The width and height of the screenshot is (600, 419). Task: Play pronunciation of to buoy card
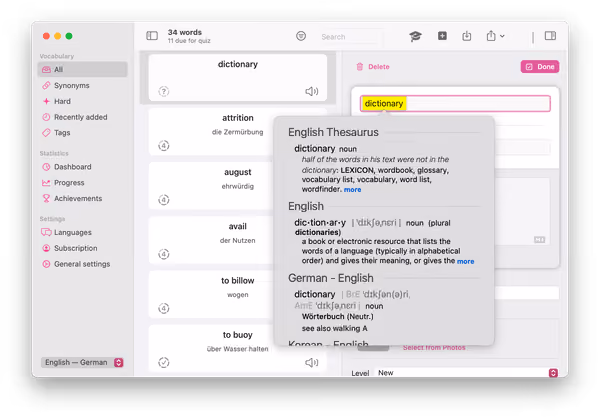pos(311,362)
